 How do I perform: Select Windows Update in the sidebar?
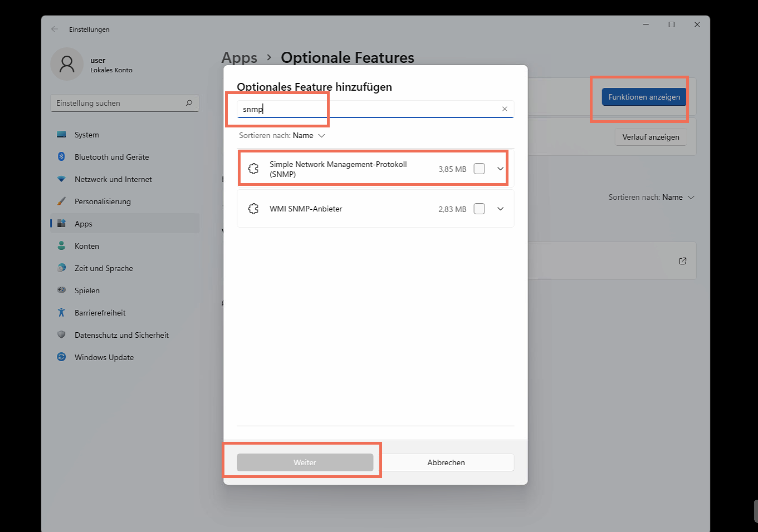point(104,357)
